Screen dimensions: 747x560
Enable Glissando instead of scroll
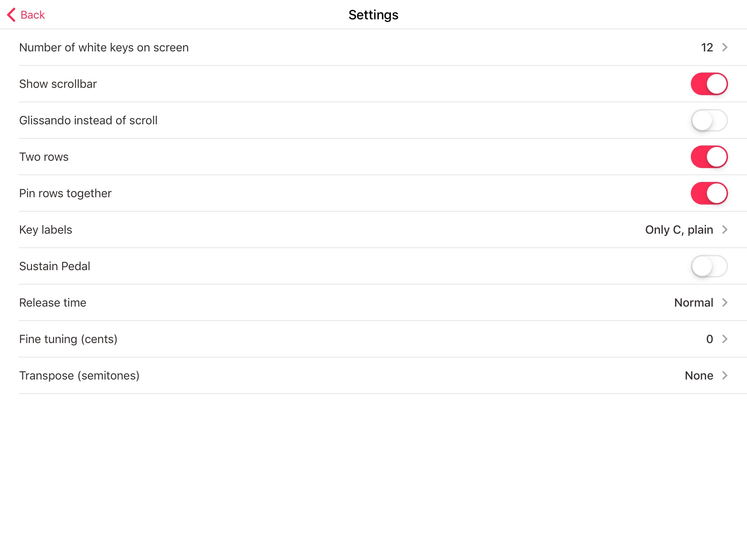pos(709,120)
